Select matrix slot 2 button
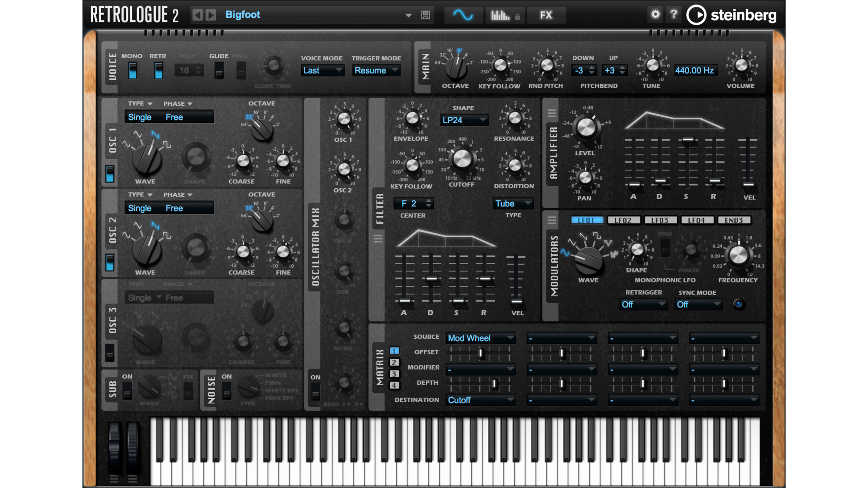This screenshot has height=488, width=868. coord(394,362)
